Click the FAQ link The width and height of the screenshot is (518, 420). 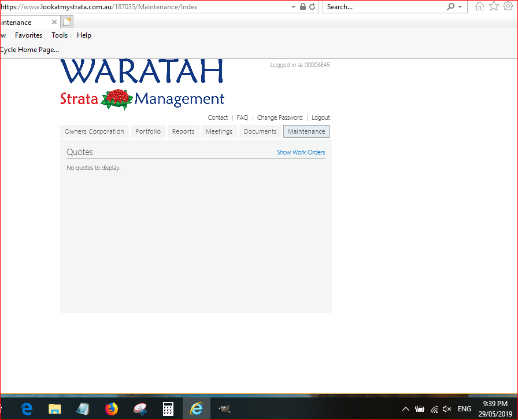[x=242, y=117]
